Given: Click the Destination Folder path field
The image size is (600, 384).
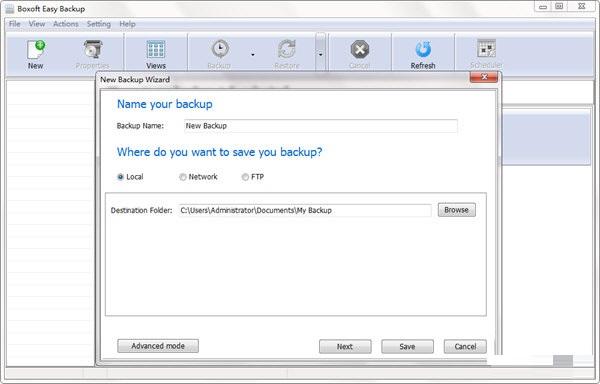Looking at the screenshot, I should (305, 210).
